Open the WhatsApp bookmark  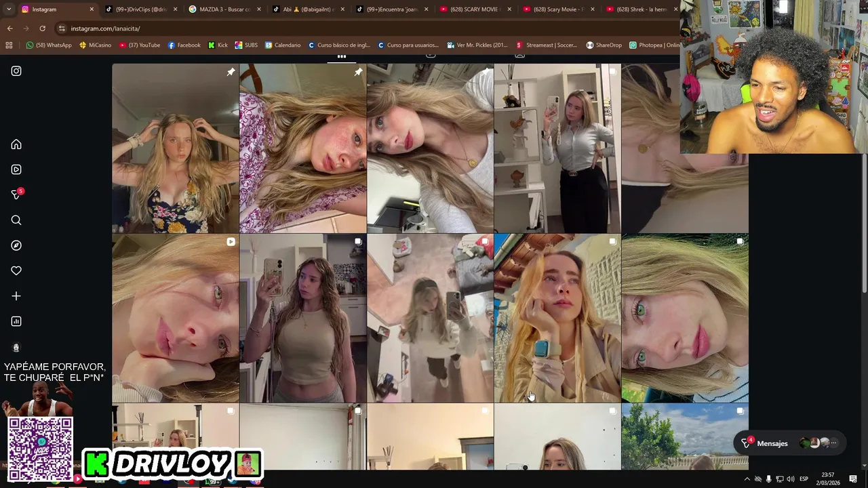(48, 45)
